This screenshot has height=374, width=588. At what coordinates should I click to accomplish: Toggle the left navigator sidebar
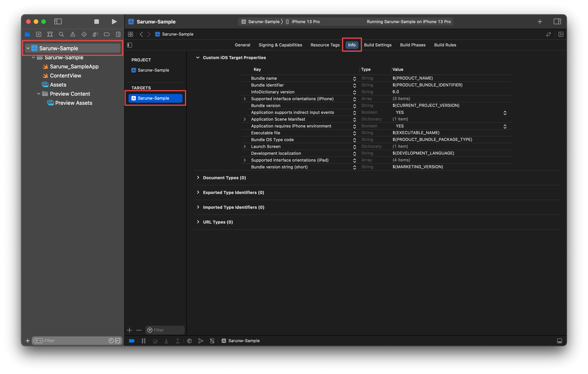click(58, 21)
